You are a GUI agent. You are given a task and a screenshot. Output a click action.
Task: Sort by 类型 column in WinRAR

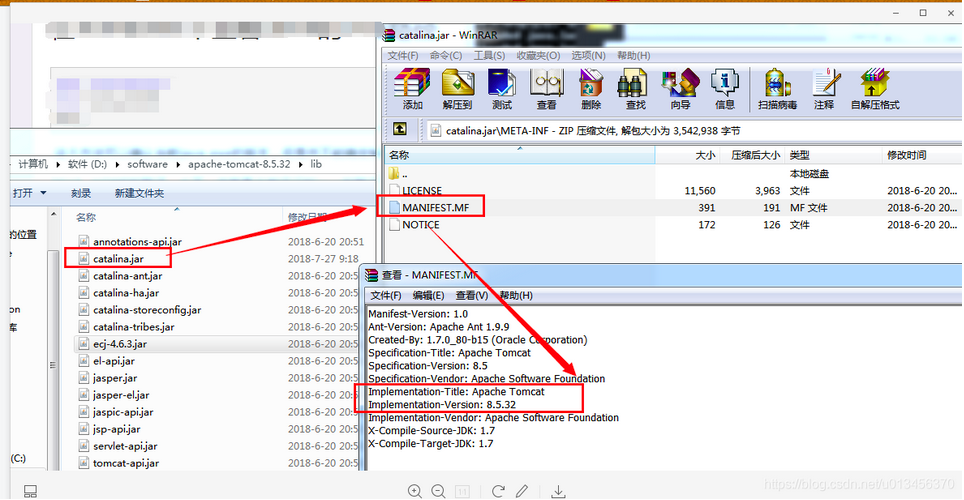coord(799,155)
